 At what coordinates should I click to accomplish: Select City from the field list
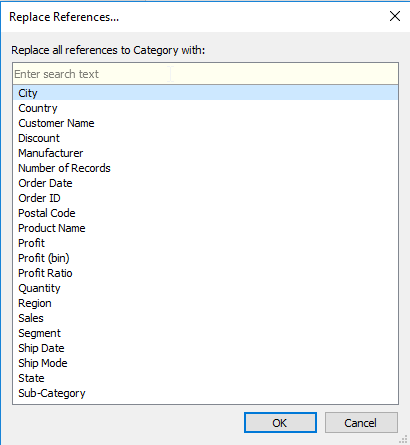tap(205, 93)
